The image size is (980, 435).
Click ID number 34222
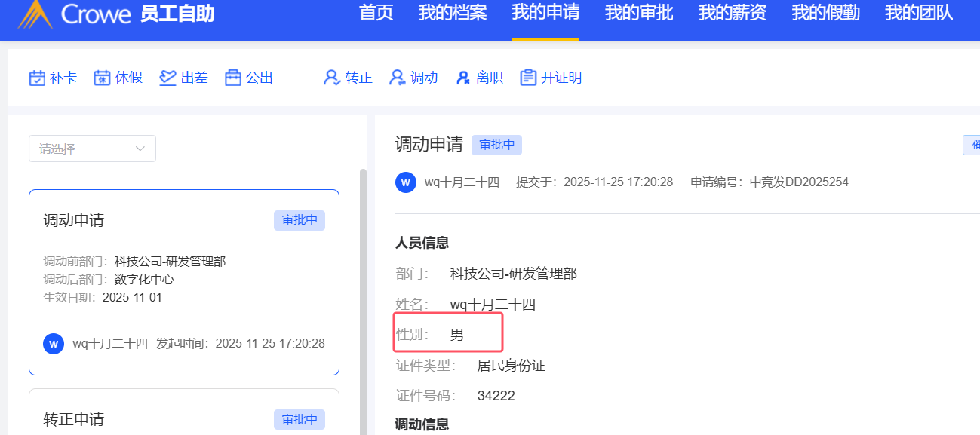pos(496,396)
